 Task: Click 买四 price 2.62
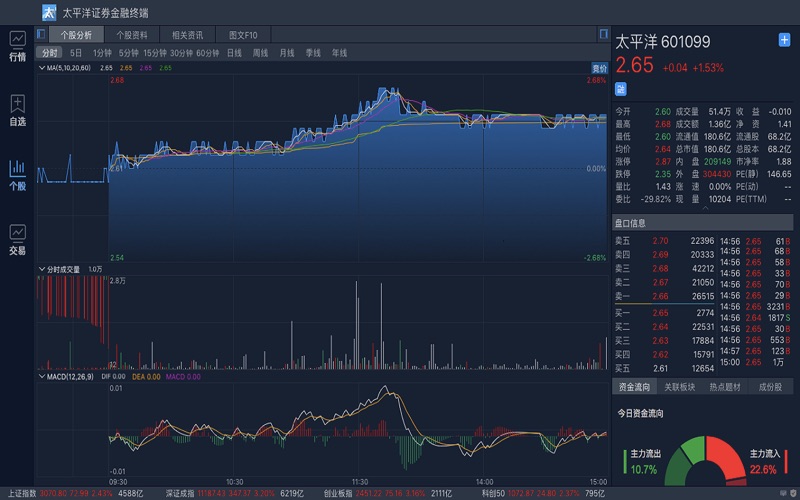(x=660, y=354)
